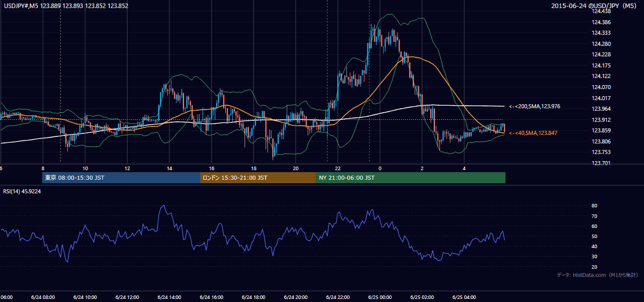
Task: Click the 6/24 22:00 time label
Action: click(x=338, y=297)
